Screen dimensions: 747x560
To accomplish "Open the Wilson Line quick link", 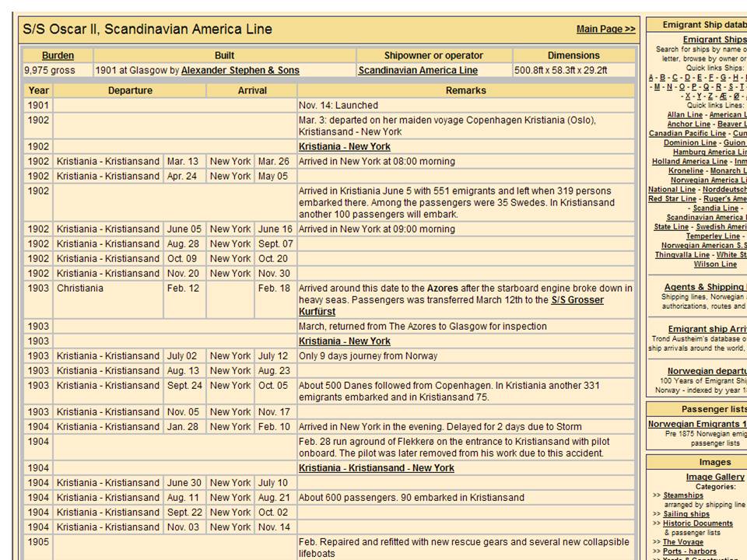I will coord(715,264).
